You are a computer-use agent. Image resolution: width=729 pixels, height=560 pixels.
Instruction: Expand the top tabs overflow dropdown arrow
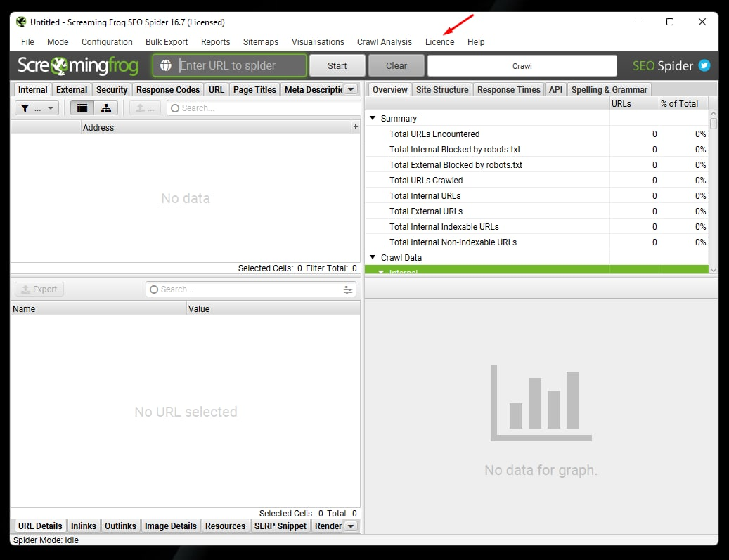351,89
